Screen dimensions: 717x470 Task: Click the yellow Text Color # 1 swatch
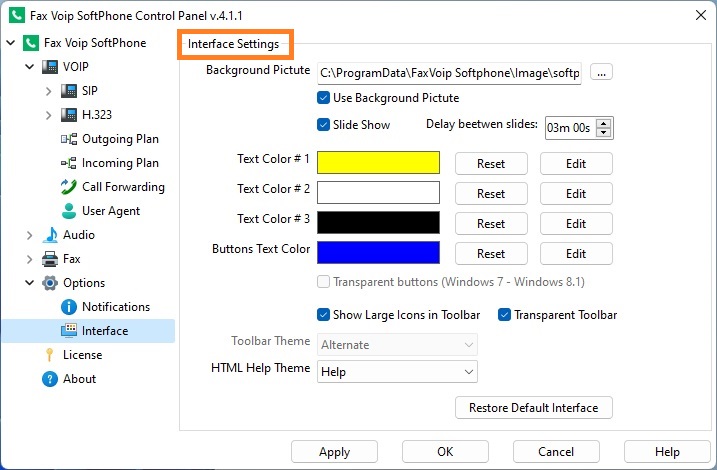click(x=379, y=163)
